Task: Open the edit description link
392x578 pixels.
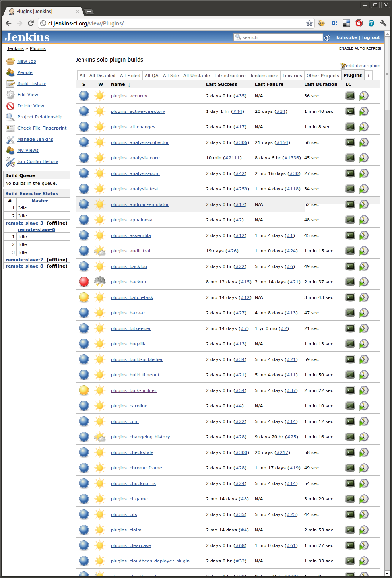Action: point(363,66)
